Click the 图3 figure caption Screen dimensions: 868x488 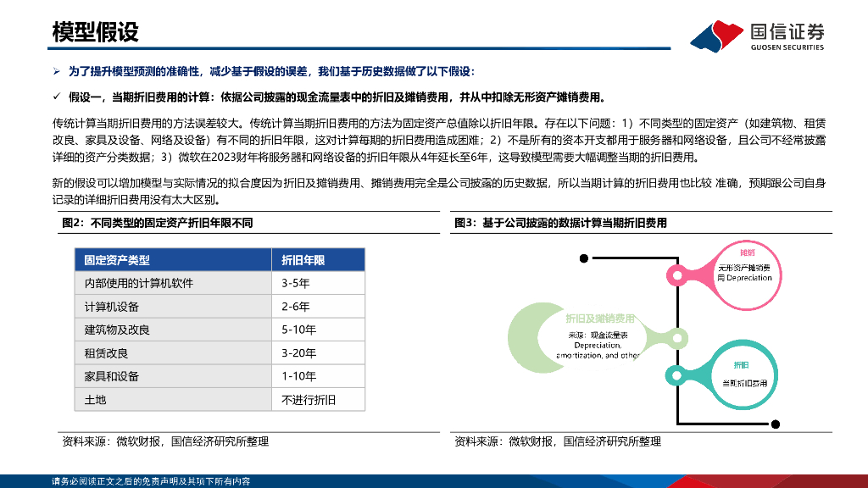click(x=560, y=223)
